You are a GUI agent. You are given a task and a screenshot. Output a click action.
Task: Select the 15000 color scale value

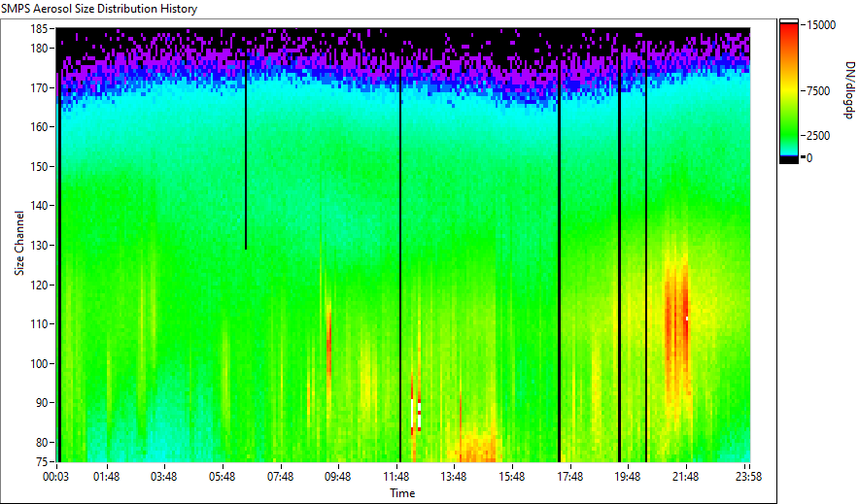pyautogui.click(x=821, y=25)
